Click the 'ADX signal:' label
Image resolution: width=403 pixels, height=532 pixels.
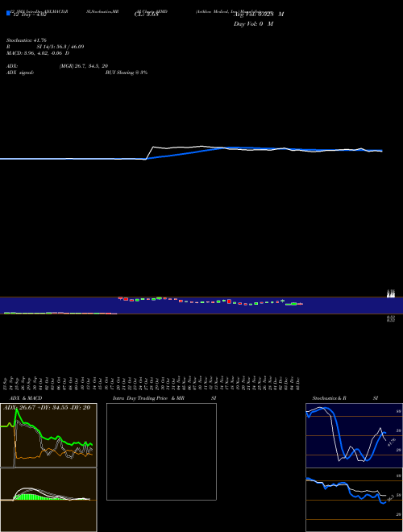tap(20, 73)
